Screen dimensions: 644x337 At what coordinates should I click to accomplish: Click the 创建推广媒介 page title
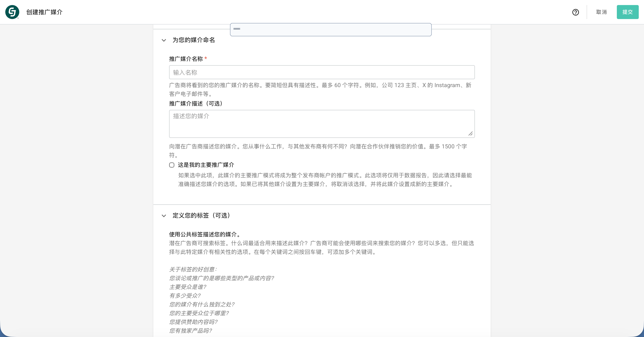(x=44, y=12)
